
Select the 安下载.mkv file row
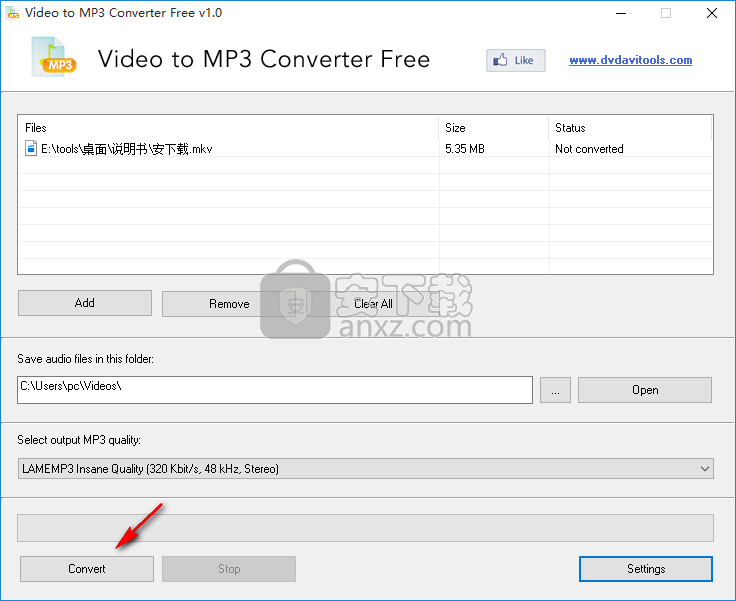[366, 149]
